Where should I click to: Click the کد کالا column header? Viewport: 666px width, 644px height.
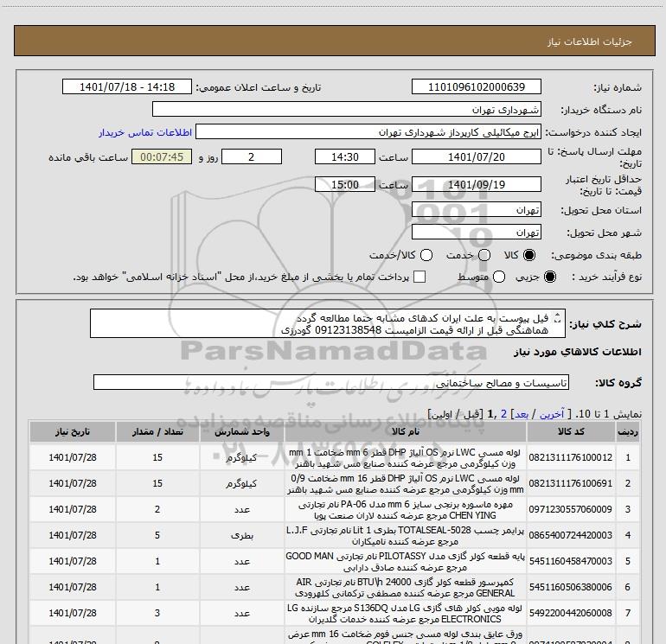[x=571, y=431]
